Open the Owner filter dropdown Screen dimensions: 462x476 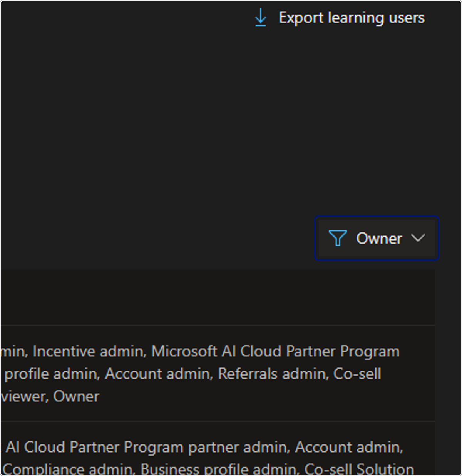tap(377, 238)
